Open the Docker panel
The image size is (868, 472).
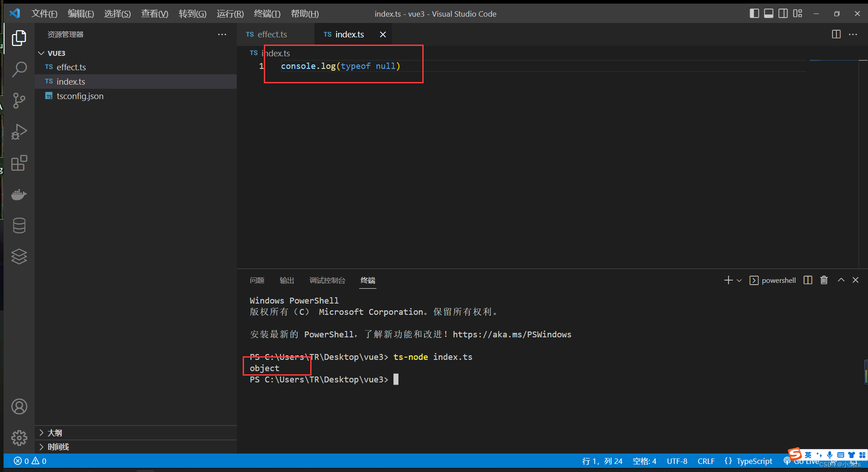pos(19,194)
